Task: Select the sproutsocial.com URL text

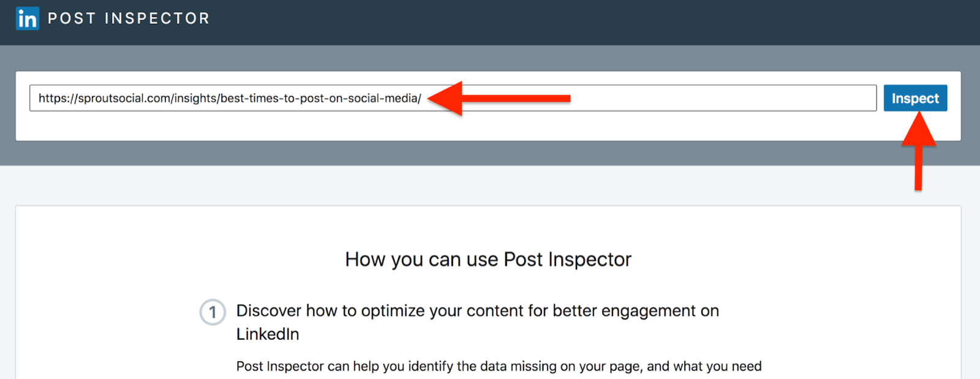Action: pos(229,97)
